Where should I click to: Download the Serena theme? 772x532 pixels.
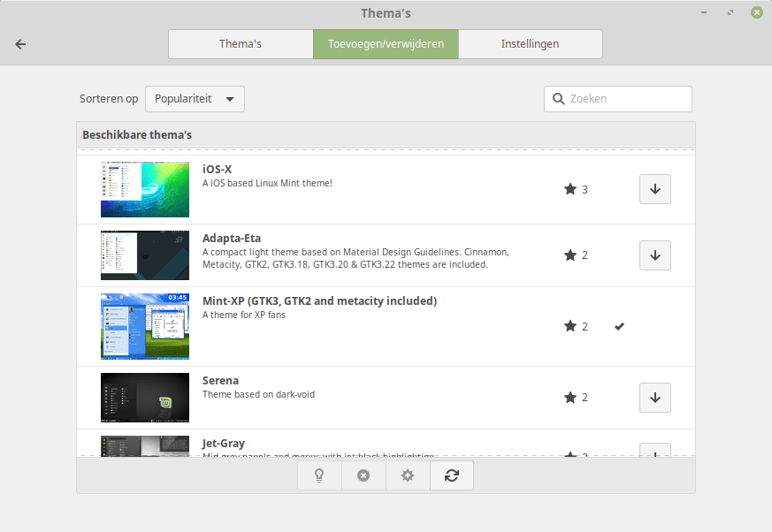point(654,397)
